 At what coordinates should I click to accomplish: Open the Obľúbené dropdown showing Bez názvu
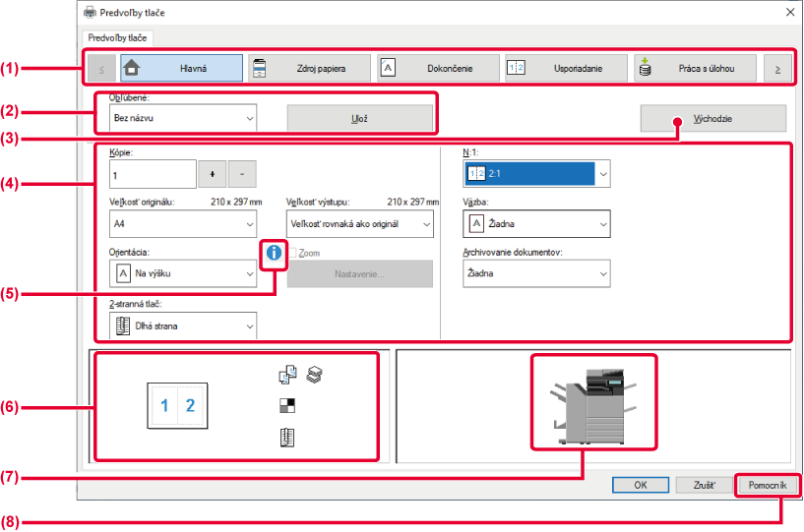[x=183, y=118]
